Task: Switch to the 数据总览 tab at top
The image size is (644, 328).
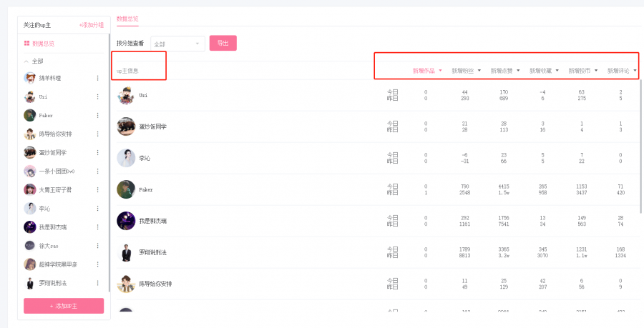Action: pos(127,19)
